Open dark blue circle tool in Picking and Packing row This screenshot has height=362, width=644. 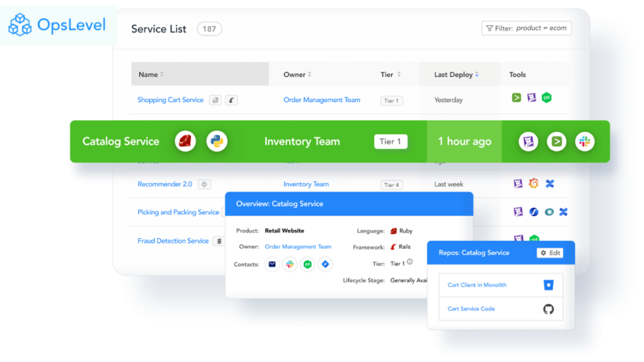coord(533,212)
